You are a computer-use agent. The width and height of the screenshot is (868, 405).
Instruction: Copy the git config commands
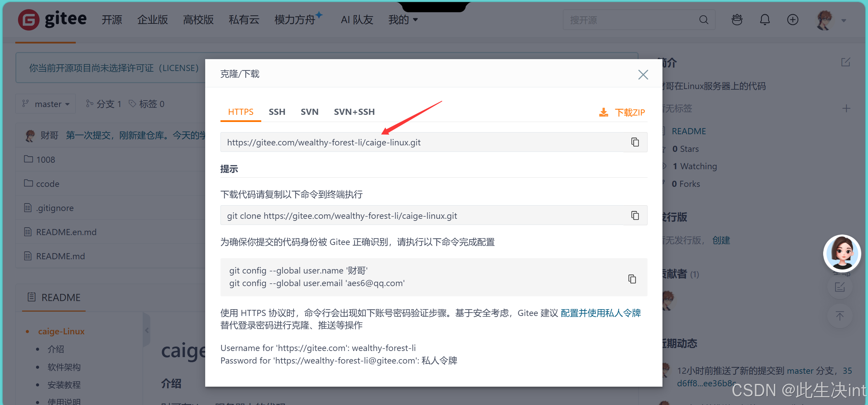[x=632, y=279]
